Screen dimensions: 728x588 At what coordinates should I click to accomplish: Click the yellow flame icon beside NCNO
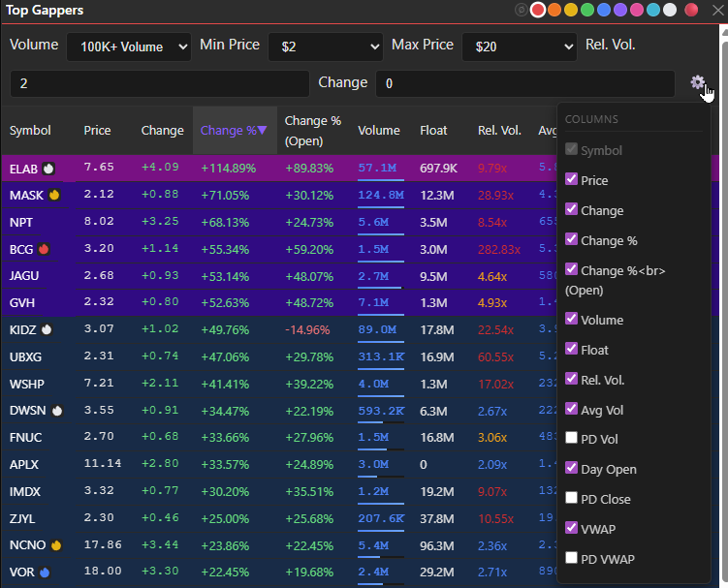55,544
